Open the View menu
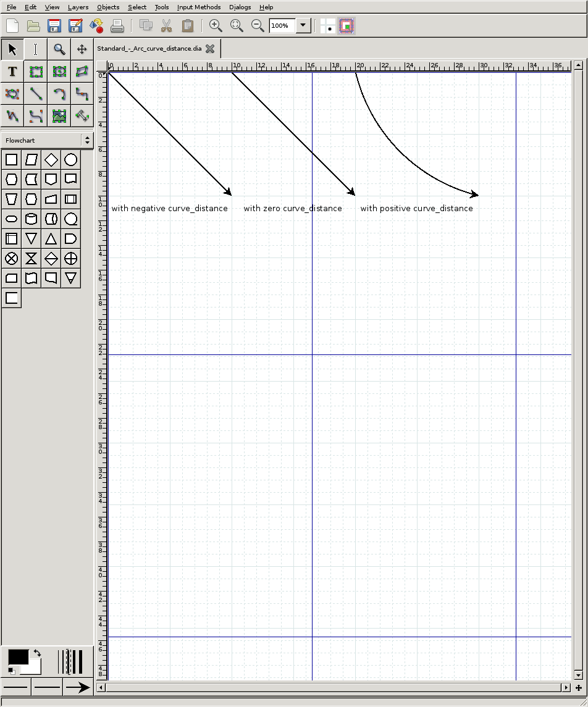Screen dimensions: 588x707 (x=52, y=7)
